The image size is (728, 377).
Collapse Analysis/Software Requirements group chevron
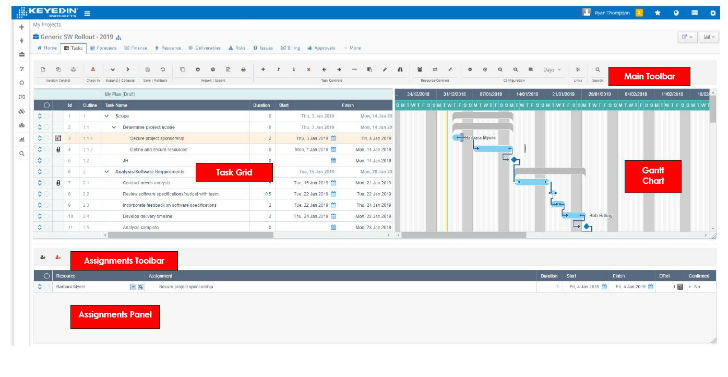coord(107,172)
